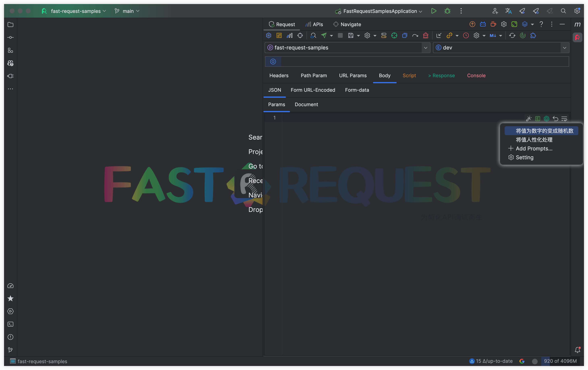Screen dimensions: 588x370
Task: Open the coffee cup sponsor icon
Action: [x=493, y=24]
